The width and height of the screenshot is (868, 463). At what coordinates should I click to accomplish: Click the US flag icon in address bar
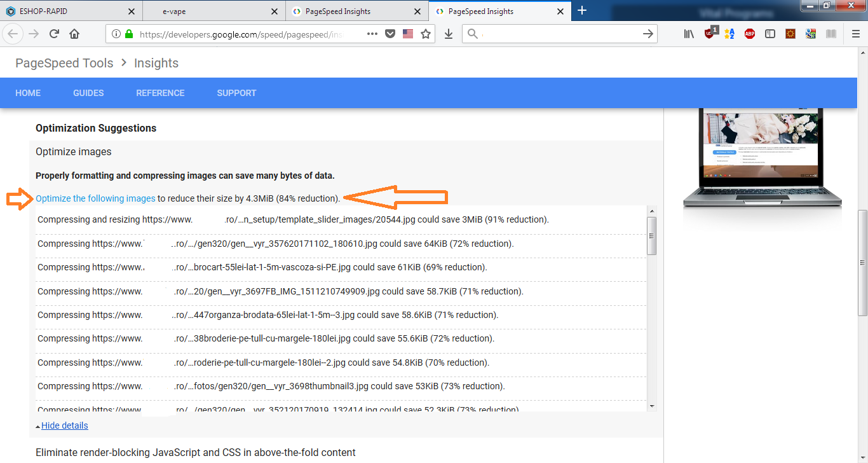(x=408, y=34)
